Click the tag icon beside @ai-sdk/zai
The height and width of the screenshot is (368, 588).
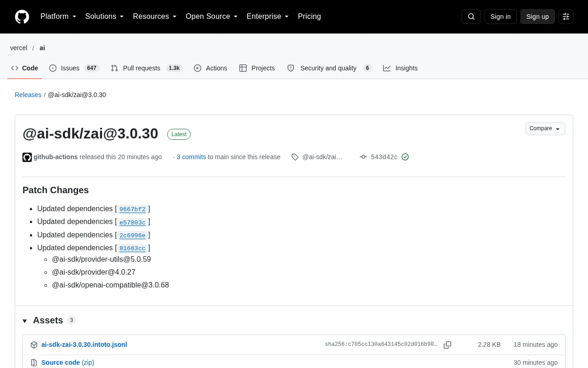point(295,157)
